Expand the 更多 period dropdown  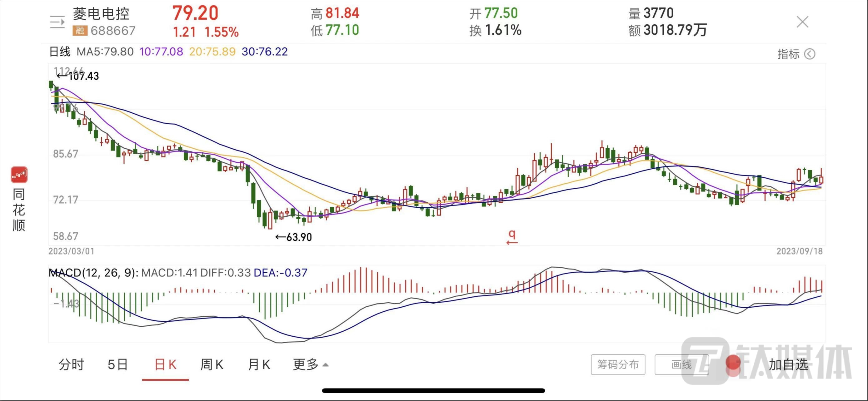[310, 364]
